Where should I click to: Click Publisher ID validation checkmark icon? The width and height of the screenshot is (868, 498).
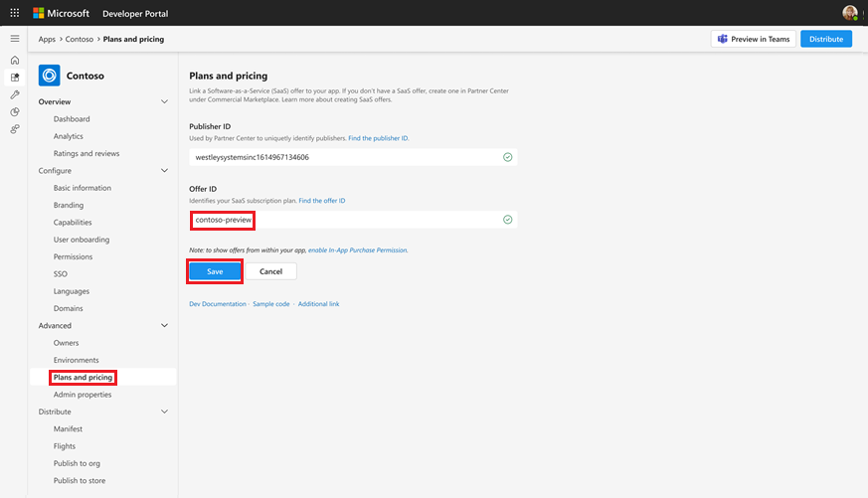tap(508, 157)
